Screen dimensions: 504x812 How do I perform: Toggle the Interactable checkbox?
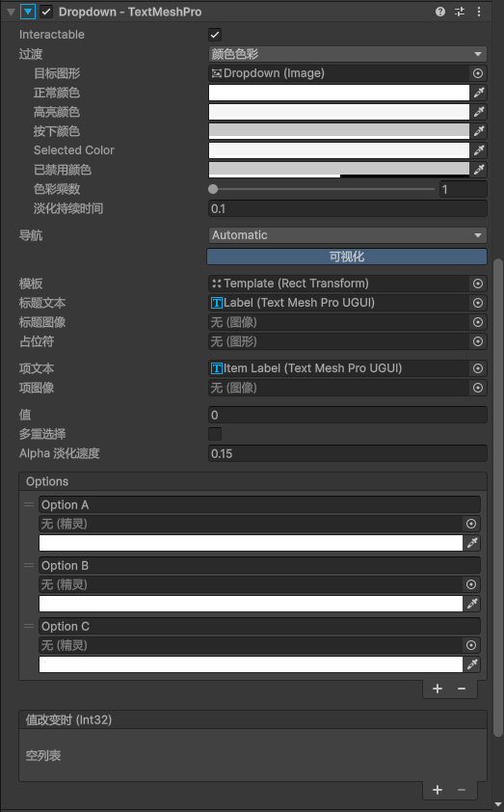pos(215,35)
